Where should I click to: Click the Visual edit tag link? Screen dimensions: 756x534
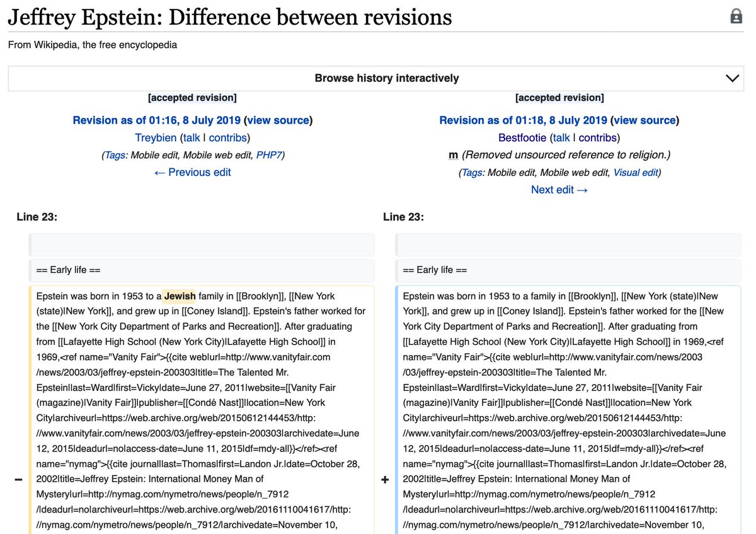pyautogui.click(x=635, y=172)
